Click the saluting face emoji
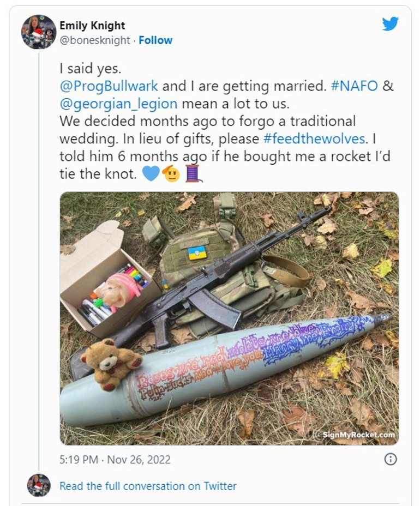 (x=171, y=173)
